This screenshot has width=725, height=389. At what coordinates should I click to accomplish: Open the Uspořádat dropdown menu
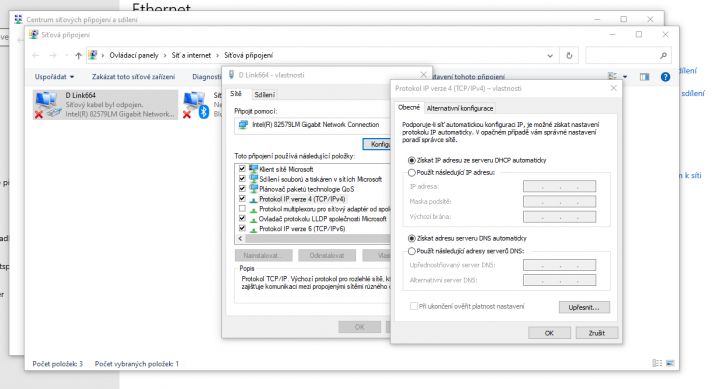coord(54,77)
